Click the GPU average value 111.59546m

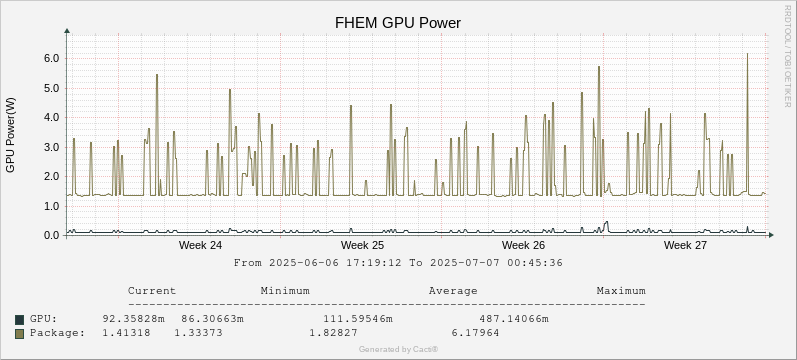[358, 319]
